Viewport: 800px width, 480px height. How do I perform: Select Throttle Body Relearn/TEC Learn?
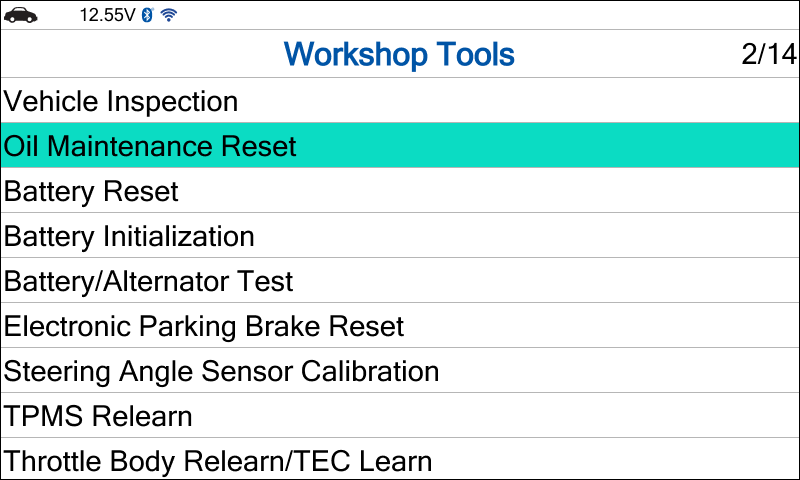click(x=218, y=461)
